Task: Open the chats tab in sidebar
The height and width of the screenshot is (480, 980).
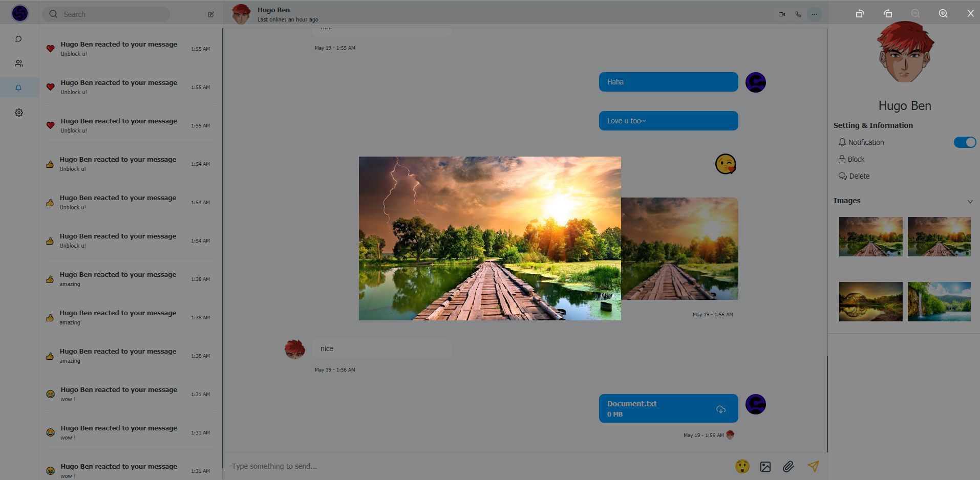Action: coord(19,39)
